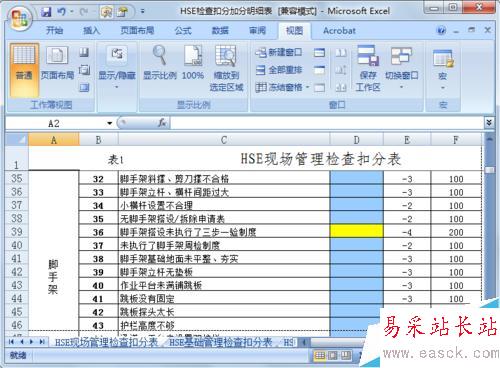Open the Formulas (公式) ribbon tab

(183, 31)
